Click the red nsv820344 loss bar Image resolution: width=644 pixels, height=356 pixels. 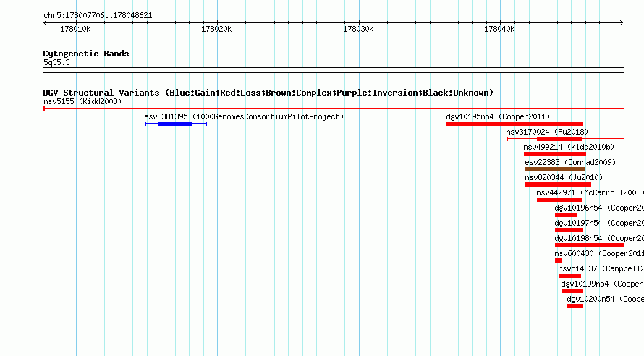click(558, 185)
